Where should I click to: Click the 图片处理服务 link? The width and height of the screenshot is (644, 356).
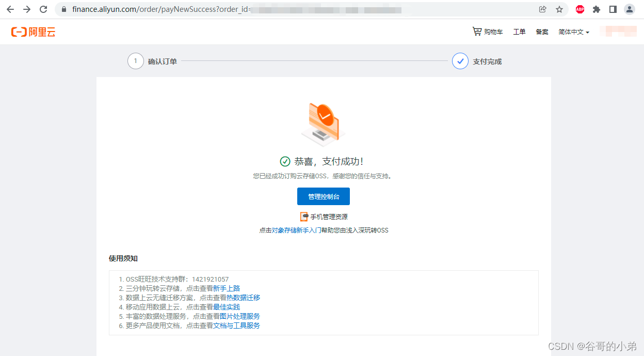pos(240,316)
